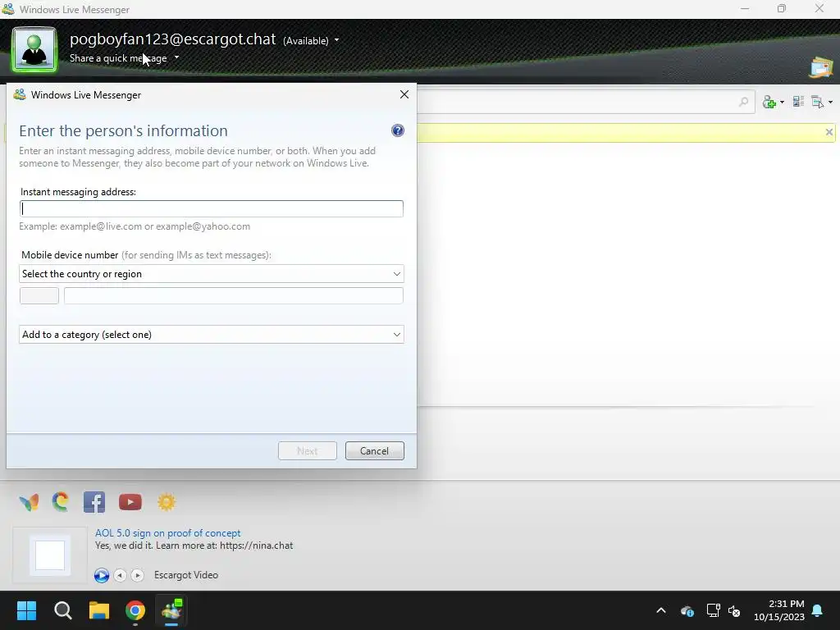Close the add contact dialog
Screen dimensions: 840x630
pos(404,95)
